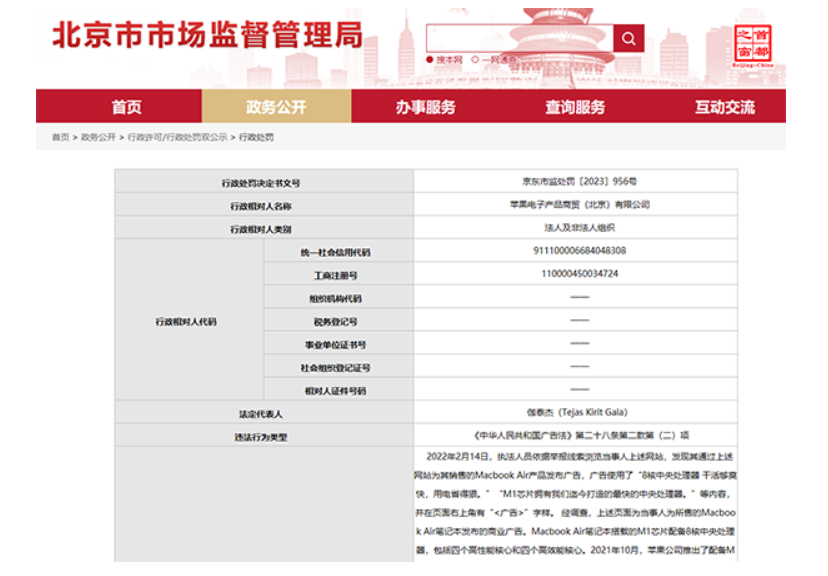Select the 法人及非法人组织 value cell
Viewport: 828px width, 576px height.
(x=576, y=228)
